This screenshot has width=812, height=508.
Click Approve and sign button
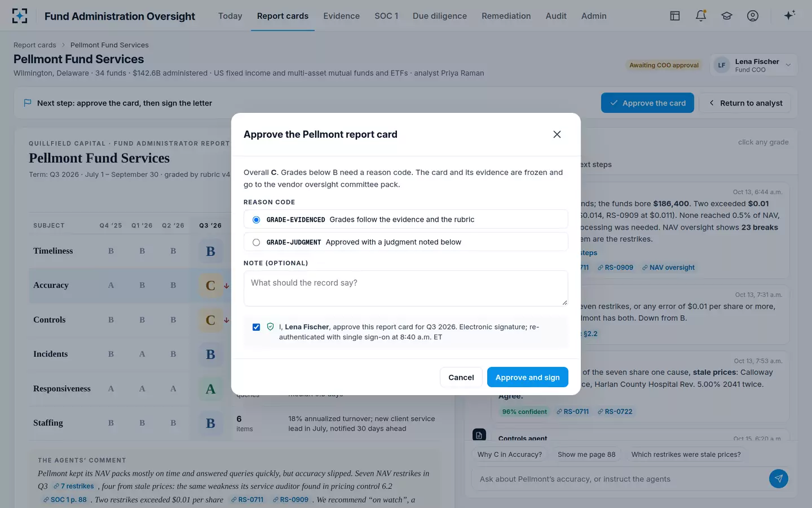528,377
